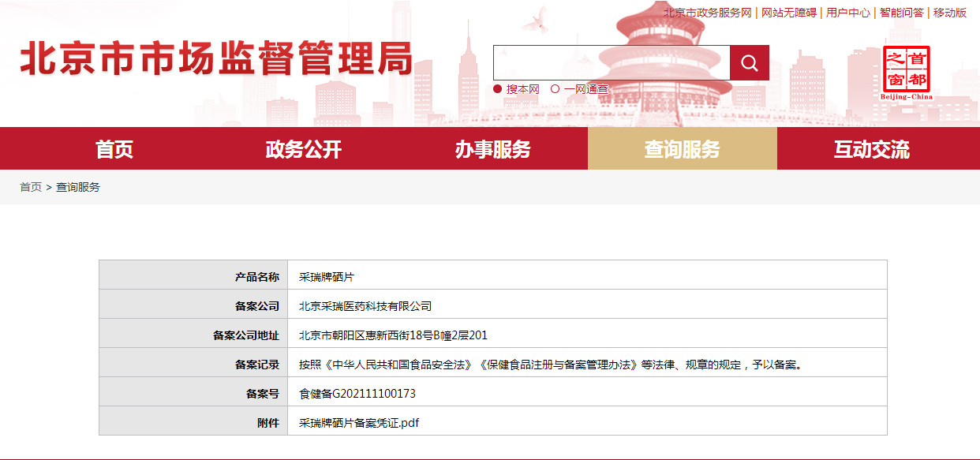Click 查询服务 in the breadcrumb
Screen dimensions: 980x460
click(x=78, y=187)
